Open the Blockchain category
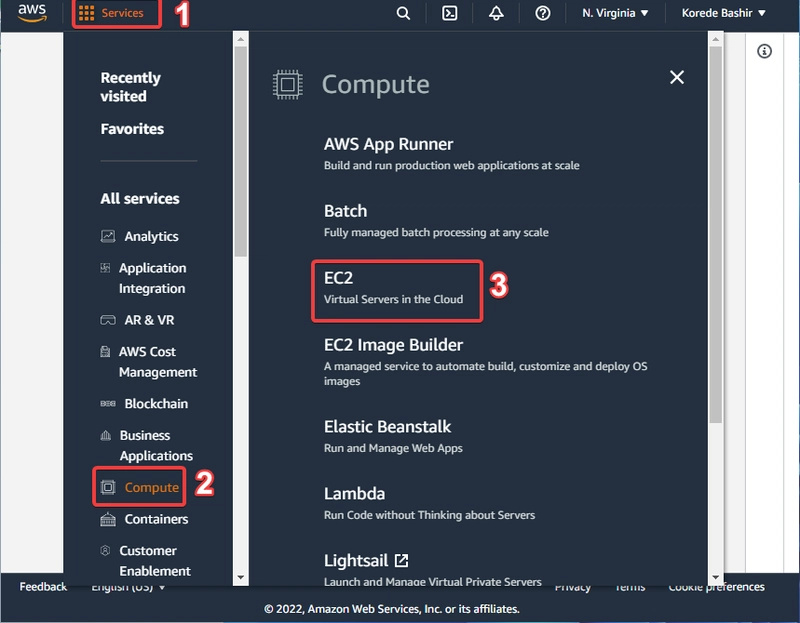 (156, 404)
